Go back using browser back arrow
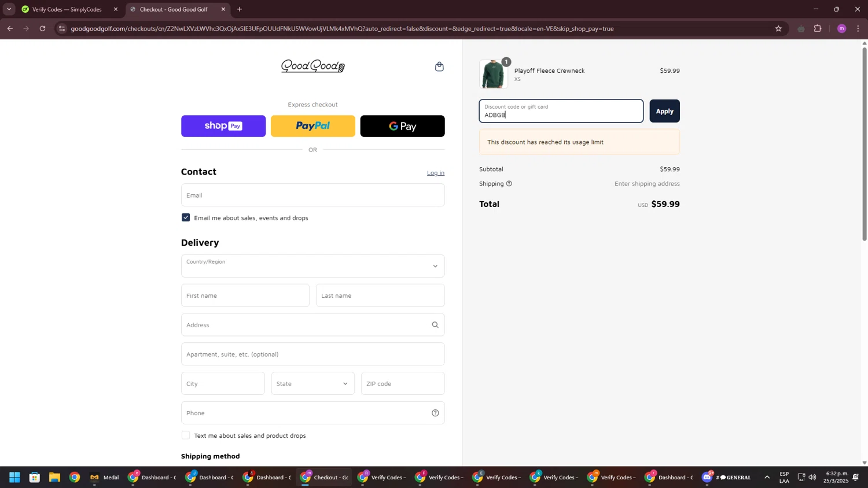 [x=10, y=28]
